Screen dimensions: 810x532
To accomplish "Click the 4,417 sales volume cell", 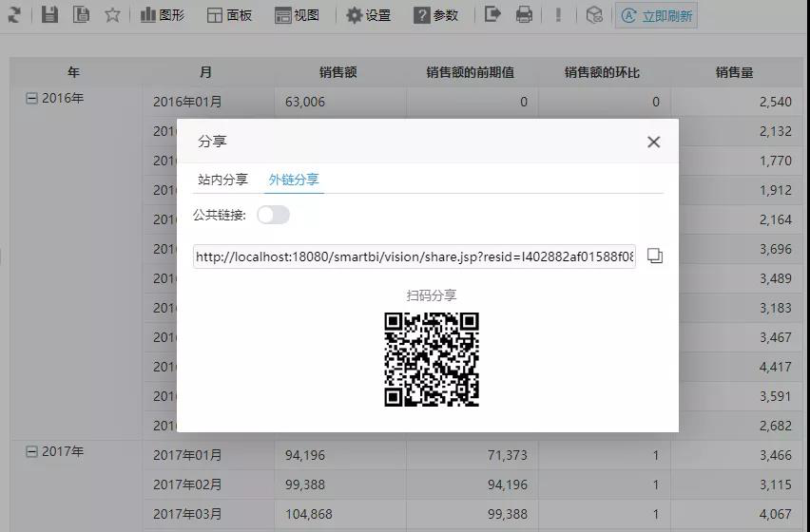I will tap(741, 367).
